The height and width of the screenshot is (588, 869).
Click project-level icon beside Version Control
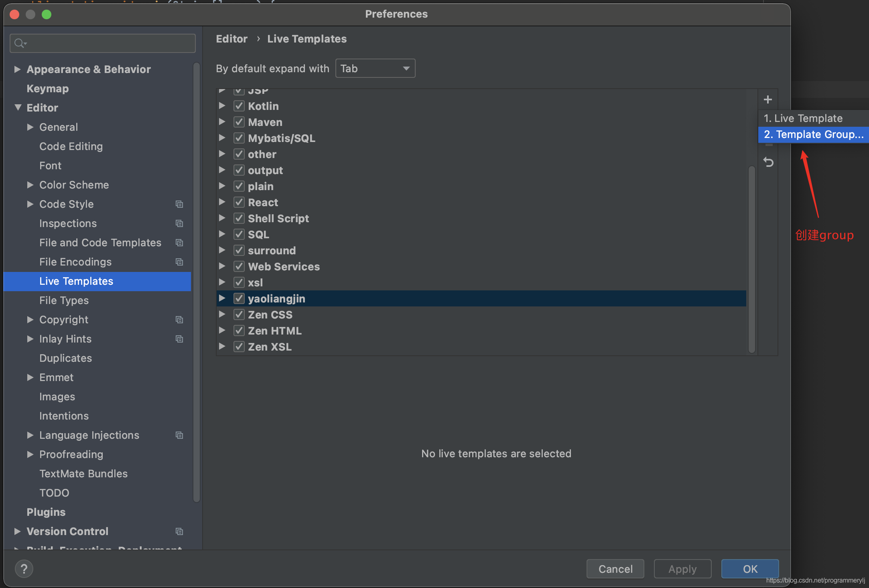point(179,531)
